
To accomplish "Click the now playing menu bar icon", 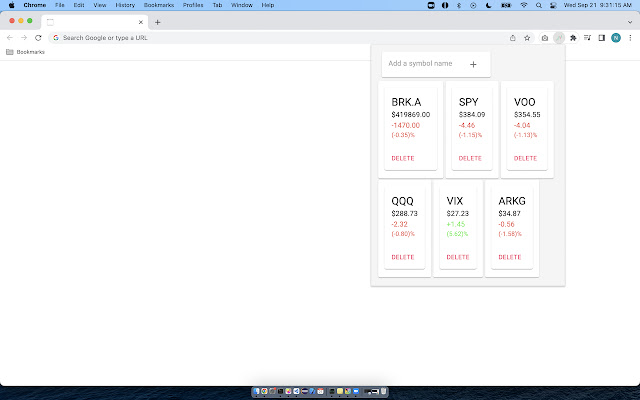I will pos(473,5).
